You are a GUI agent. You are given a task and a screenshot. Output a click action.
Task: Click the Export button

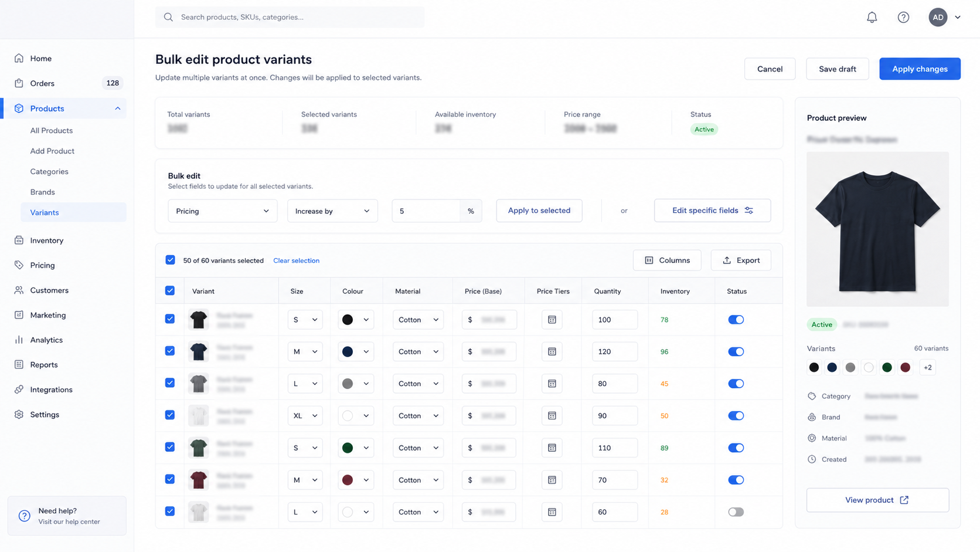741,260
